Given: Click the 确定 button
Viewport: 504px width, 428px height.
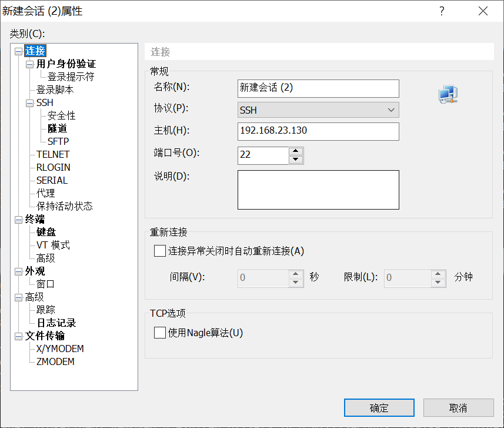Looking at the screenshot, I should (379, 407).
